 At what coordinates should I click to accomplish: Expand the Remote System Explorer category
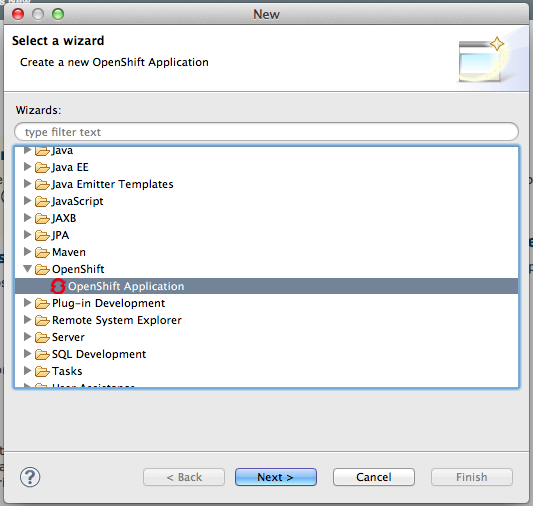(27, 319)
